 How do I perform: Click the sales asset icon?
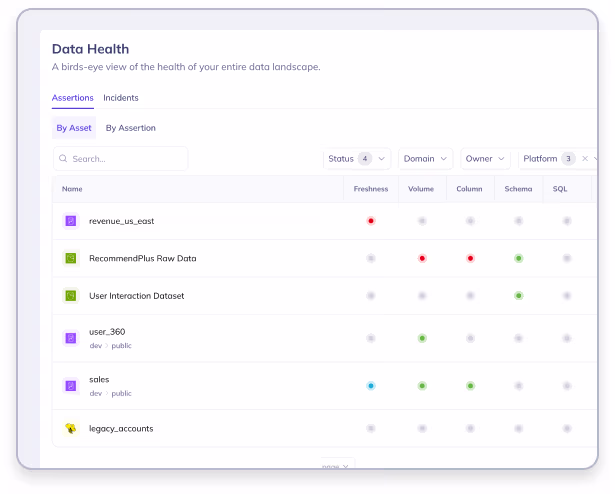[x=71, y=385]
